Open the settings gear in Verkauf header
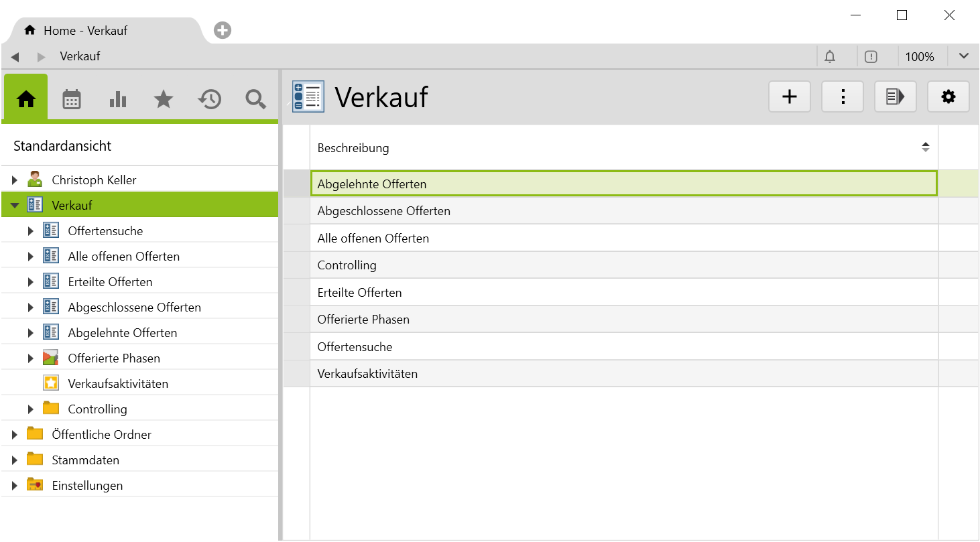Screen dimensions: 980x542 (948, 97)
